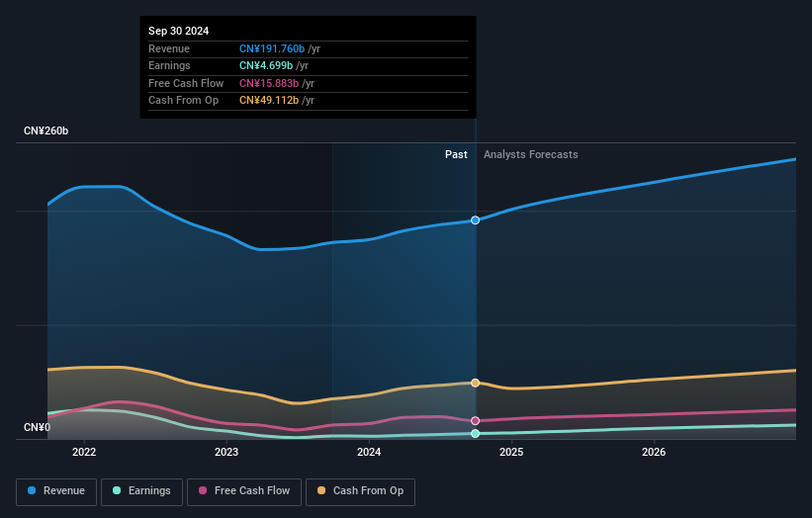
Task: Click the Cash From Op label in tooltip
Action: [183, 101]
